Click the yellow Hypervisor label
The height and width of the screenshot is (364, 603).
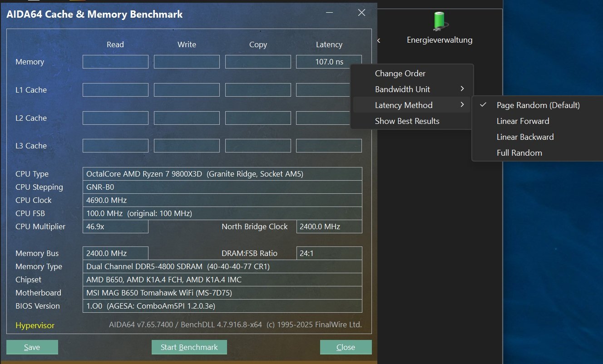(35, 325)
